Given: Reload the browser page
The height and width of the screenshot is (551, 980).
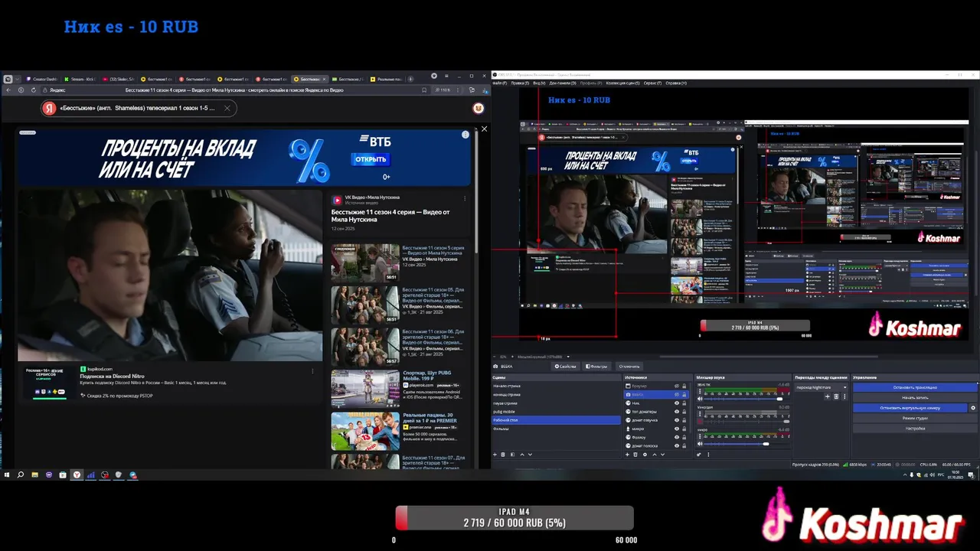Looking at the screenshot, I should pyautogui.click(x=34, y=90).
